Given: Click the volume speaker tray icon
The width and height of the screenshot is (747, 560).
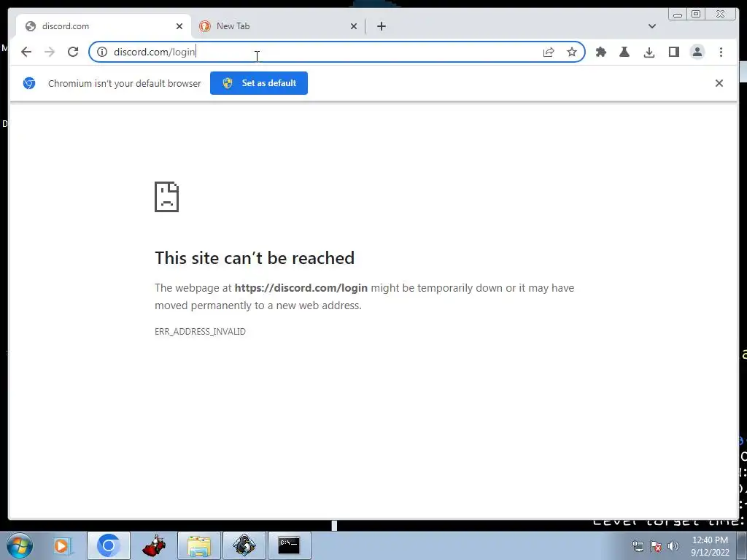Looking at the screenshot, I should tap(673, 546).
